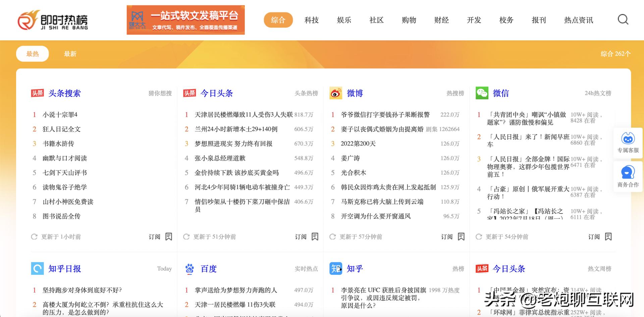
Task: Switch to the 科技 category tab
Action: click(x=311, y=20)
